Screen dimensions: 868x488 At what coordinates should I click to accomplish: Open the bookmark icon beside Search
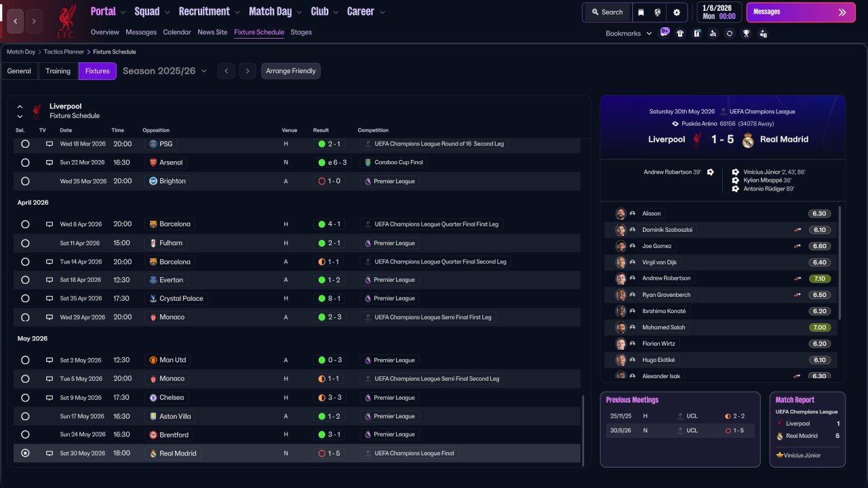641,12
